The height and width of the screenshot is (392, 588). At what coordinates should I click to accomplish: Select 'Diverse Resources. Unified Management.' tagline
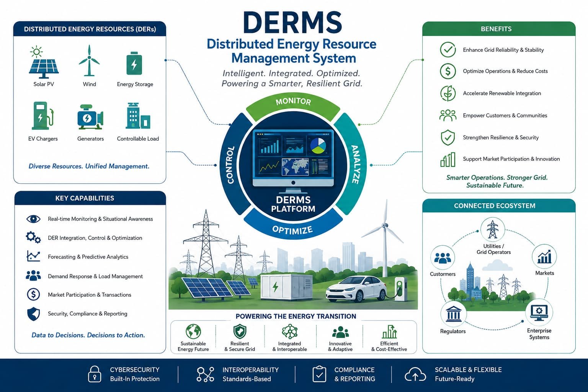click(x=89, y=166)
